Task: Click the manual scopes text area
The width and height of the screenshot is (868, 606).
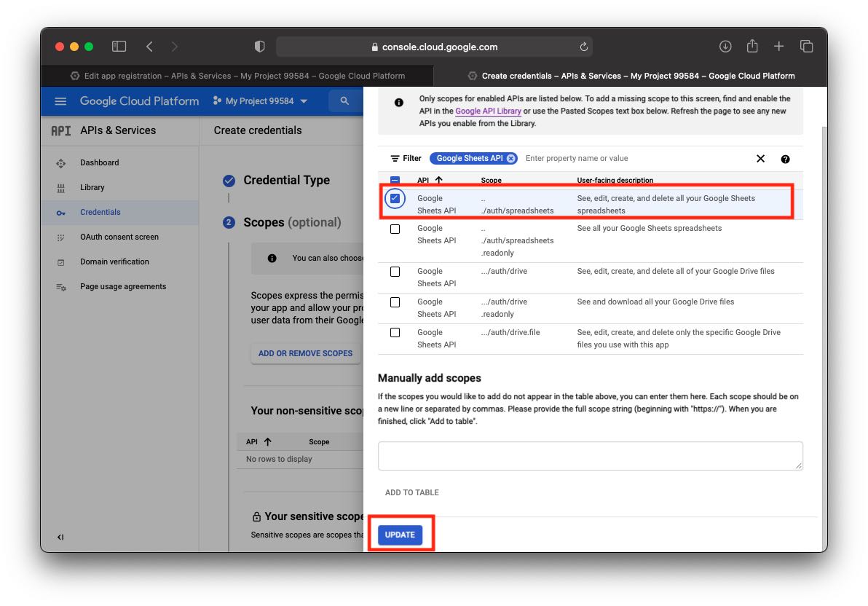Action: click(590, 456)
